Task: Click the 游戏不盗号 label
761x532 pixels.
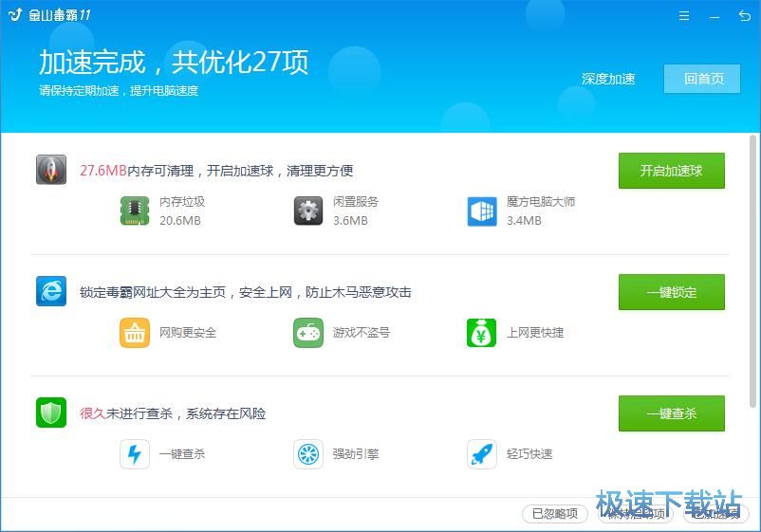Action: 362,333
